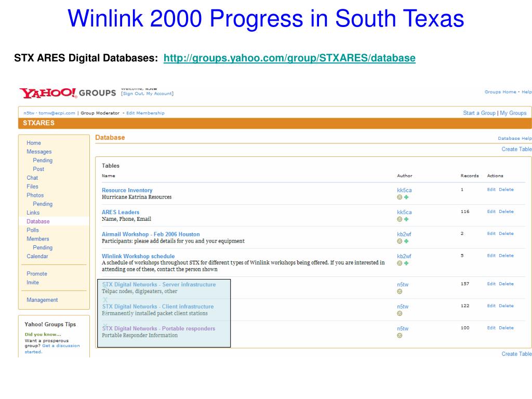
Task: Select Database in the sidebar
Action: (x=38, y=221)
